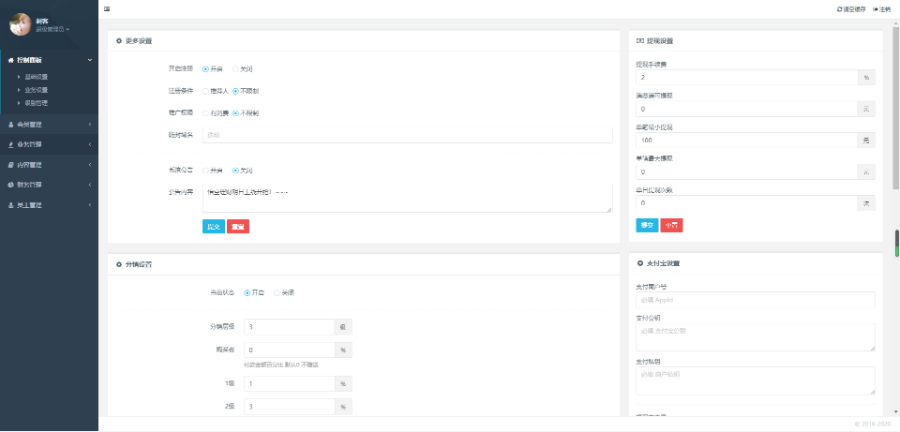
Task: Click the user avatar picture
Action: [20, 25]
